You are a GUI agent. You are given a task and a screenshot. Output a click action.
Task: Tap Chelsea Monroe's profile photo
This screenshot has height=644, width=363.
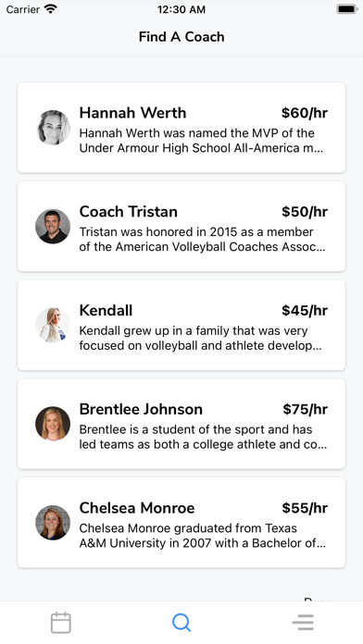tap(53, 523)
